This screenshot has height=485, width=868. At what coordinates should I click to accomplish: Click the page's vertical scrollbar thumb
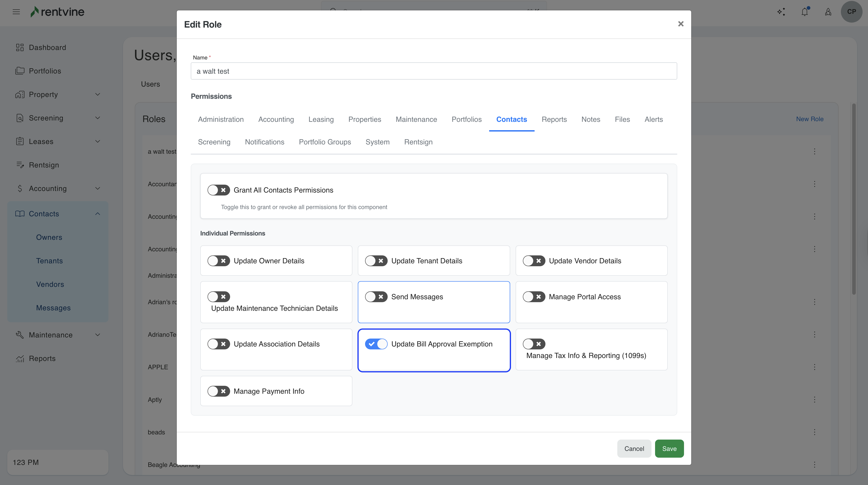(854, 199)
